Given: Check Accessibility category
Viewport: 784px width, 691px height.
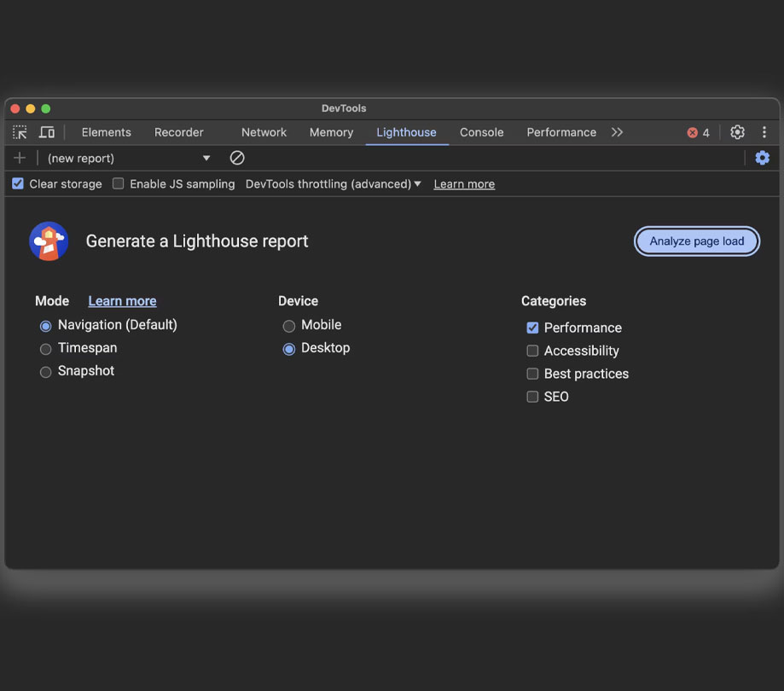Looking at the screenshot, I should click(532, 351).
